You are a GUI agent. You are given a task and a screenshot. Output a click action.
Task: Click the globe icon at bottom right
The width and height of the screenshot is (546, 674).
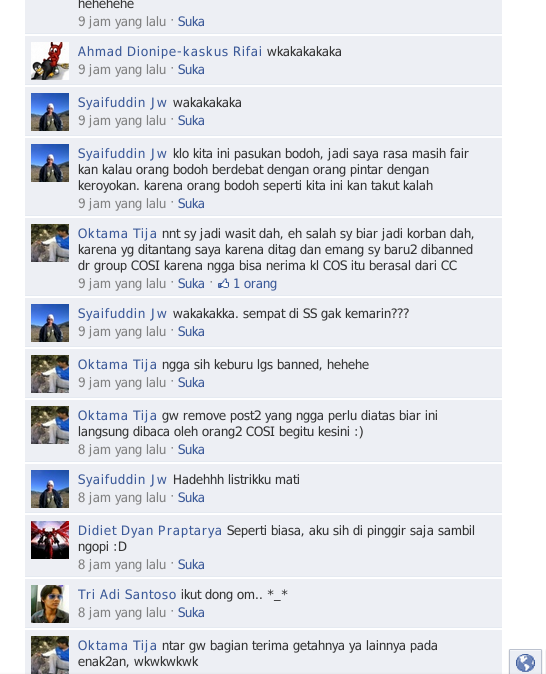(525, 662)
